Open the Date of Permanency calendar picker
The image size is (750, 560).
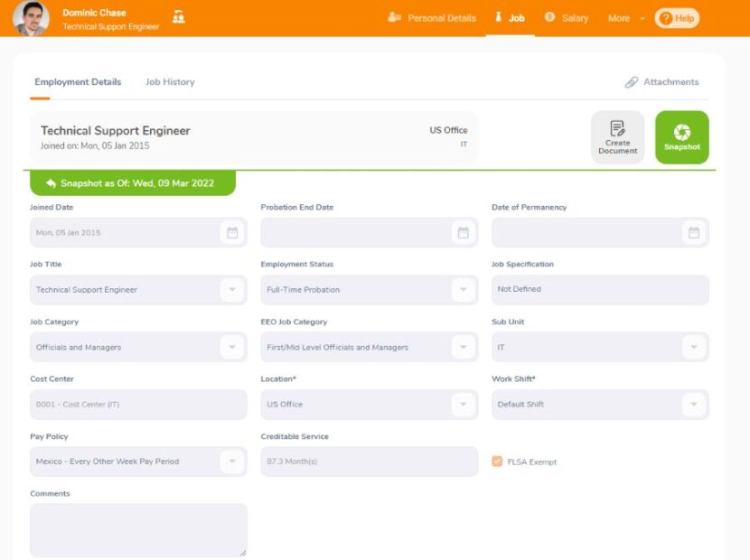pos(694,232)
